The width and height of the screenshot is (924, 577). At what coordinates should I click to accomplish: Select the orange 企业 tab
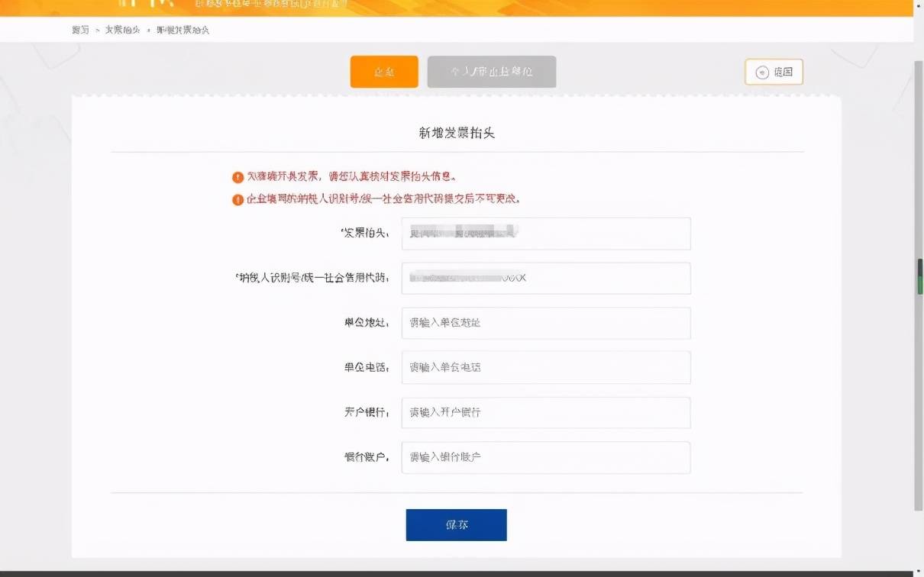point(384,72)
